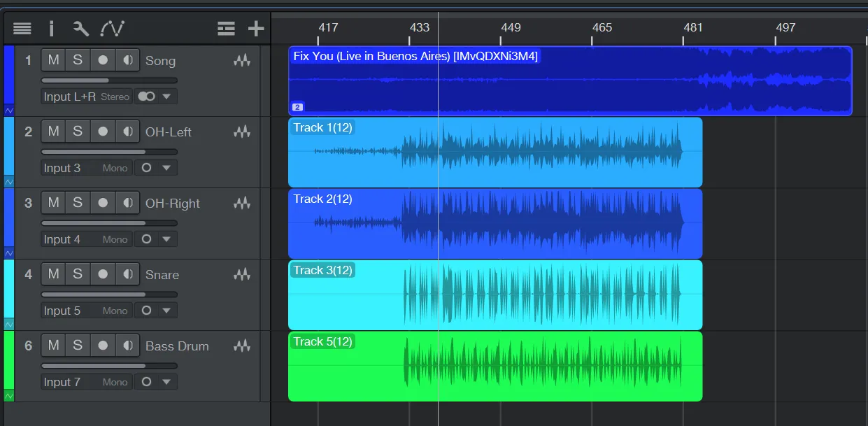Adjust the OH-Right track volume slider

(108, 223)
